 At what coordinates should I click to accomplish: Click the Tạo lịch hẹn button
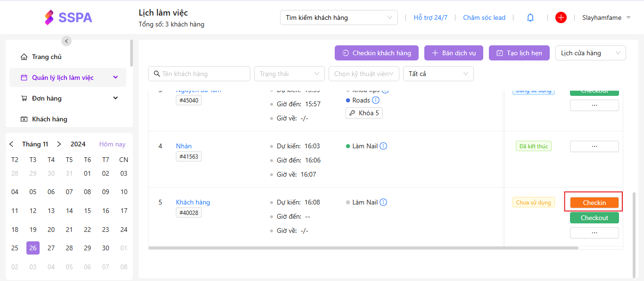519,53
